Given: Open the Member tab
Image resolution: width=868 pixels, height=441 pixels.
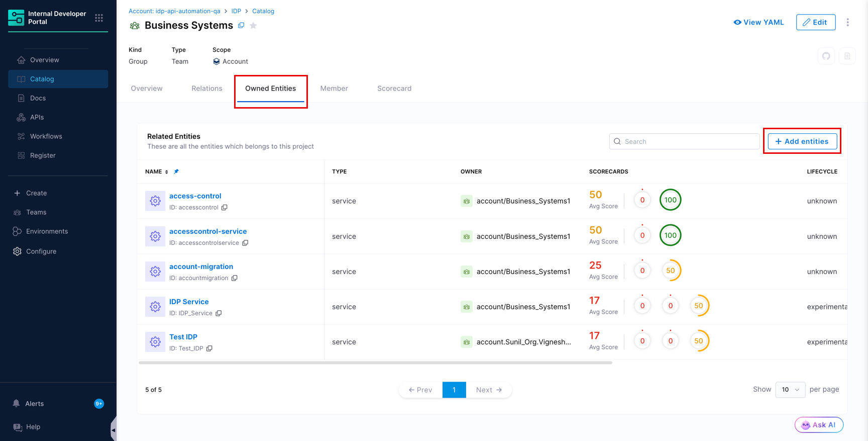Looking at the screenshot, I should click(x=334, y=89).
